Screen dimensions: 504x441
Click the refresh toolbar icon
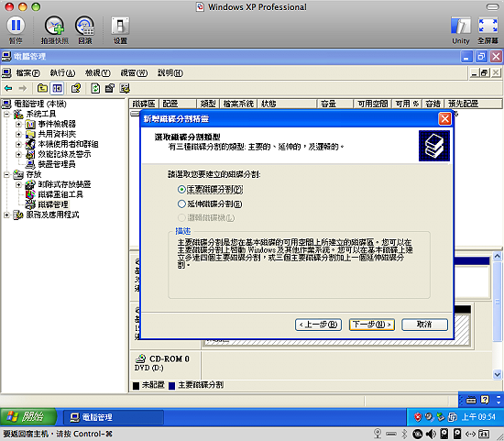tap(95, 88)
